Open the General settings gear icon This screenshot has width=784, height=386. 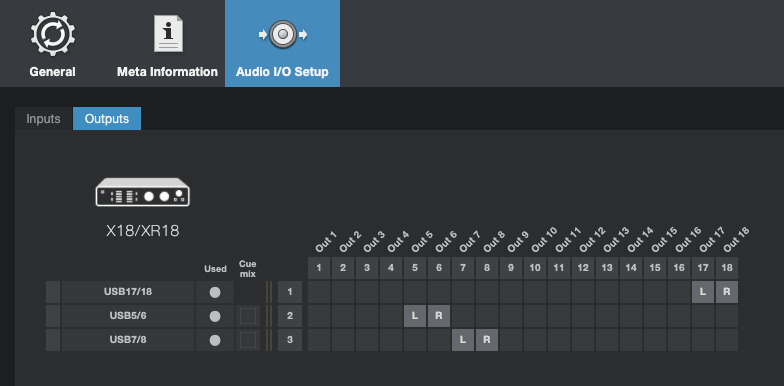[52, 34]
